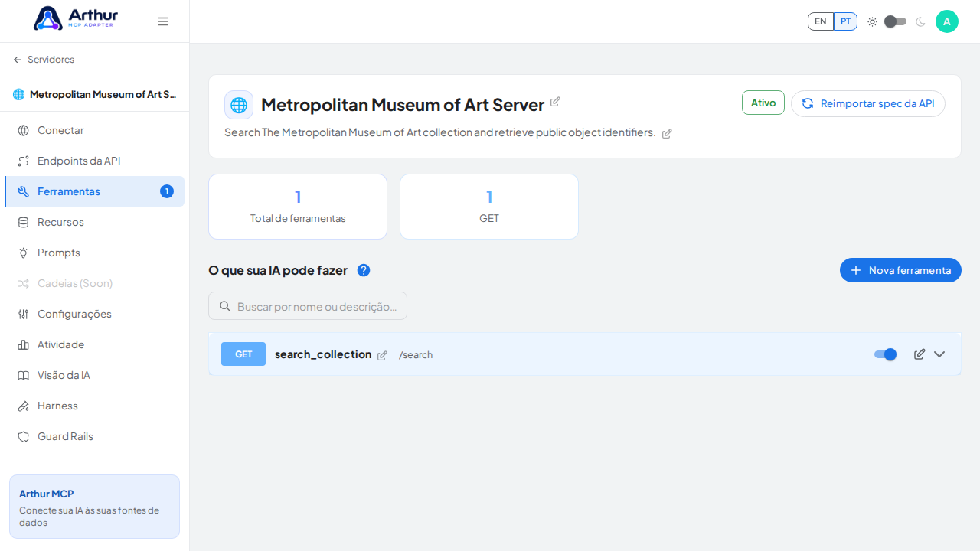Click the Ativo status badge
This screenshot has height=551, width=980.
point(763,103)
